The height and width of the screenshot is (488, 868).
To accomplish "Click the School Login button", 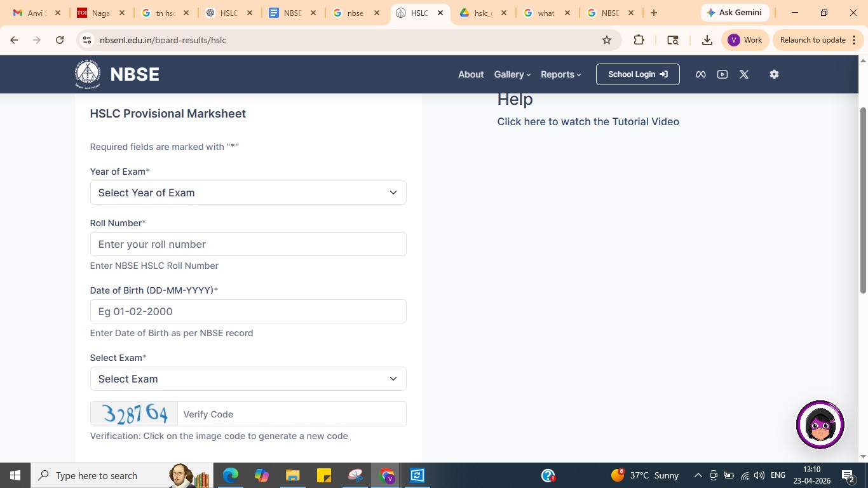I will coord(637,74).
